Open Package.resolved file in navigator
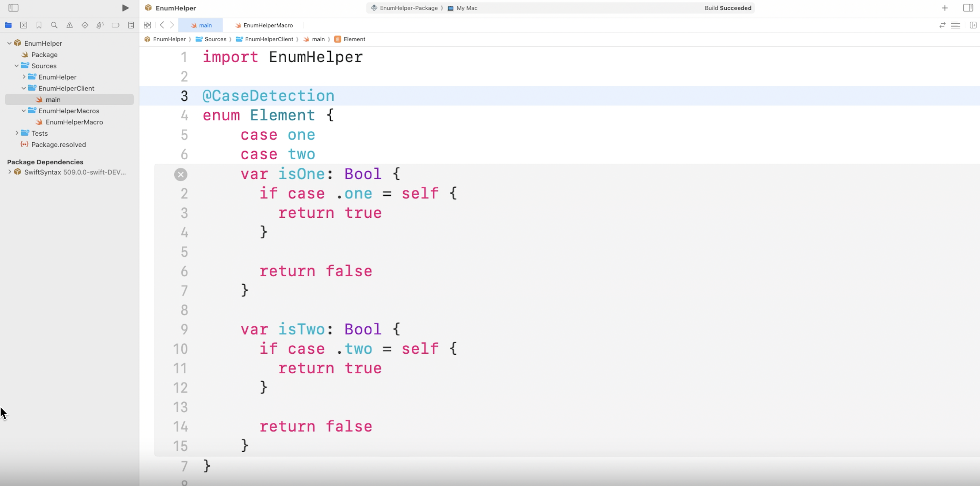980x486 pixels. [59, 144]
